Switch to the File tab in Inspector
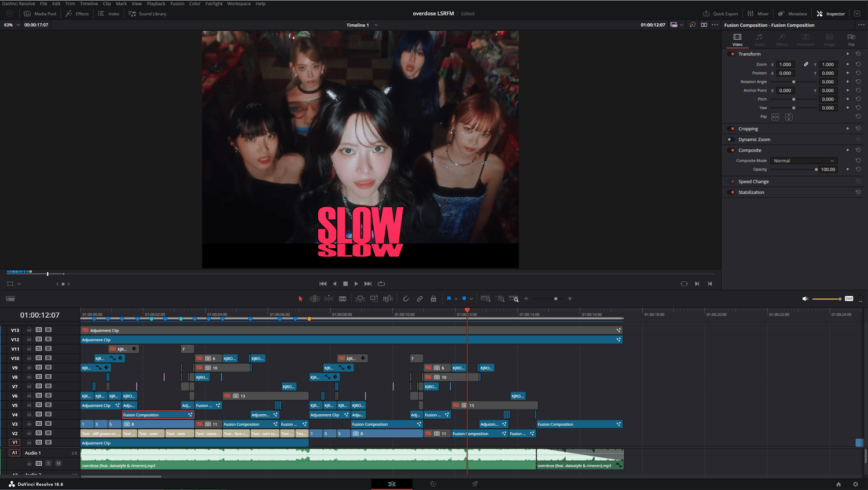Screen dimensions: 868x490 [x=851, y=39]
